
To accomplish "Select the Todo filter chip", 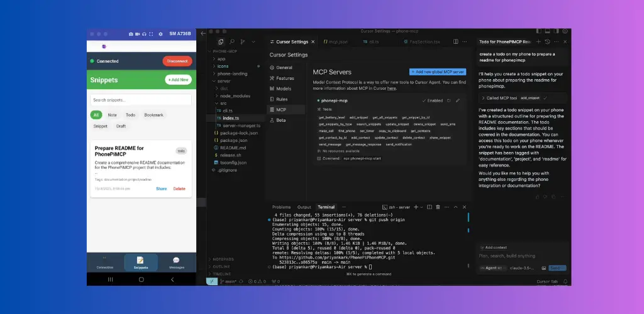I will pos(131,115).
